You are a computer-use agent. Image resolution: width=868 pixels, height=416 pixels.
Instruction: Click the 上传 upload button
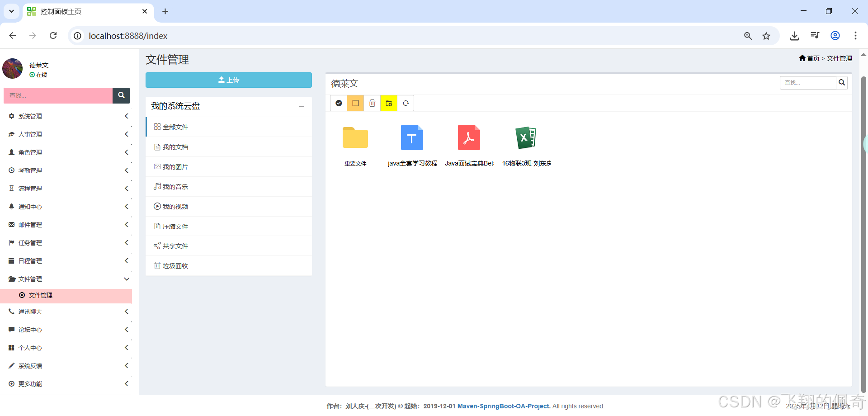(228, 80)
